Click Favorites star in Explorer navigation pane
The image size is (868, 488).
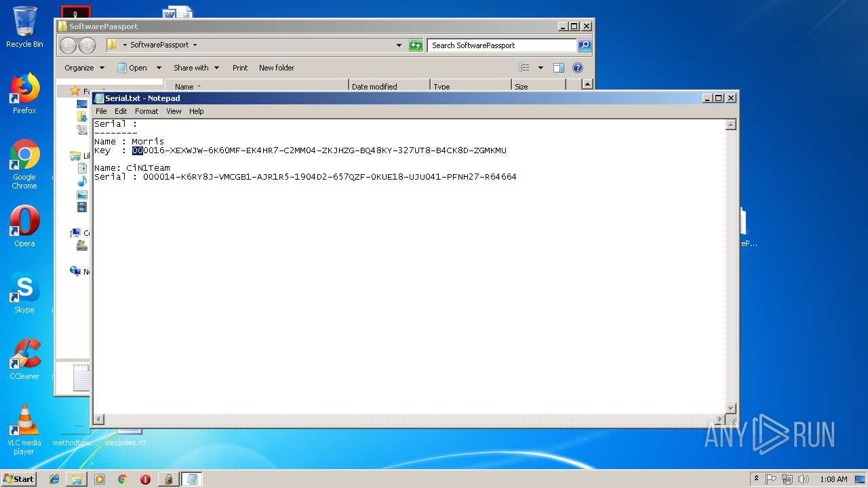(x=75, y=91)
